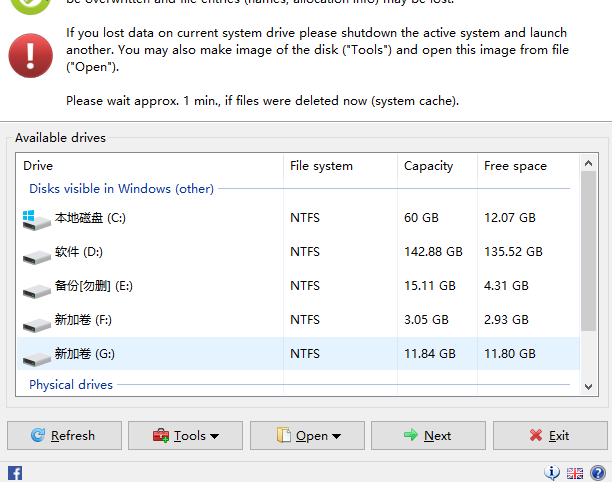Expand the Physical drives group header
The width and height of the screenshot is (612, 488).
click(71, 384)
